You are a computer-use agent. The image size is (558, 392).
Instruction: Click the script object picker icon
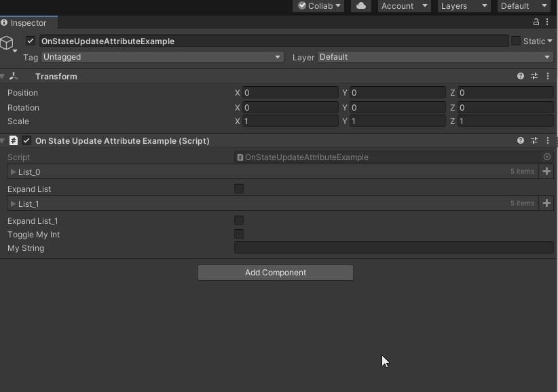pyautogui.click(x=547, y=157)
